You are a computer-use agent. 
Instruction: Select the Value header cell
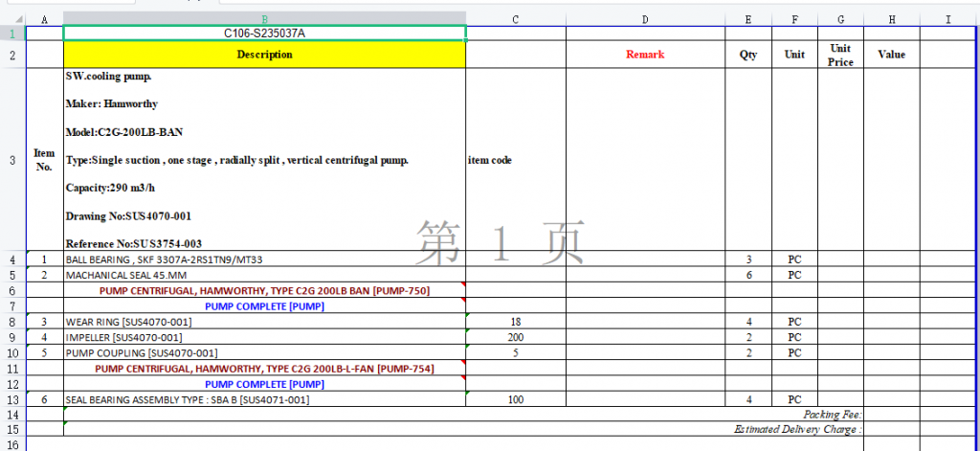coord(891,55)
